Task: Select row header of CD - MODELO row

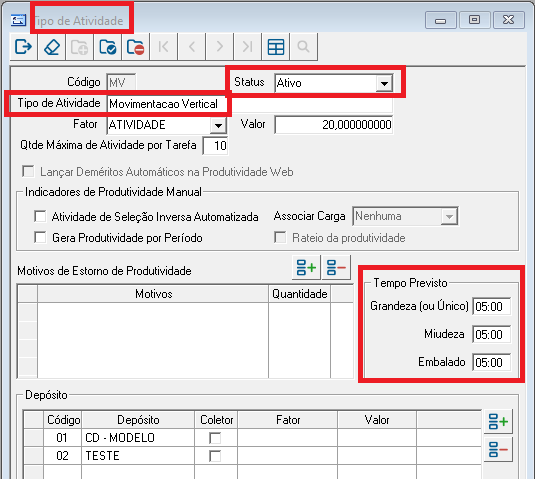Action: pos(34,438)
